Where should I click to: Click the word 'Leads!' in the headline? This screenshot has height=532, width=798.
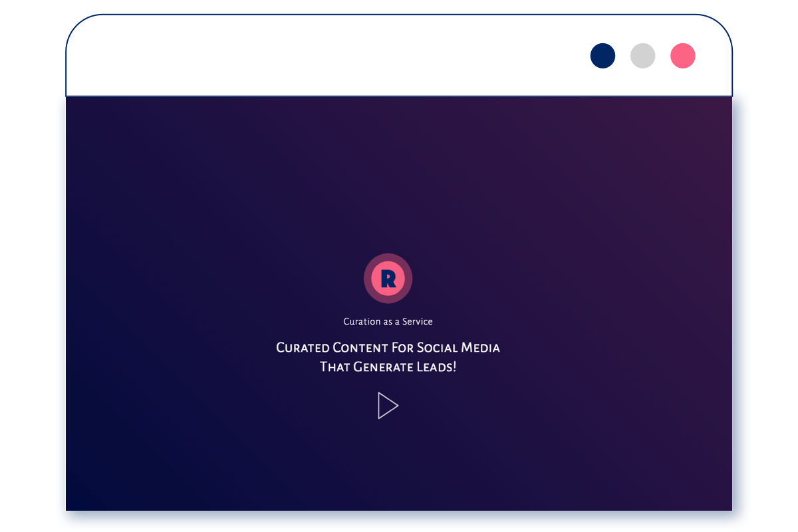coord(436,367)
